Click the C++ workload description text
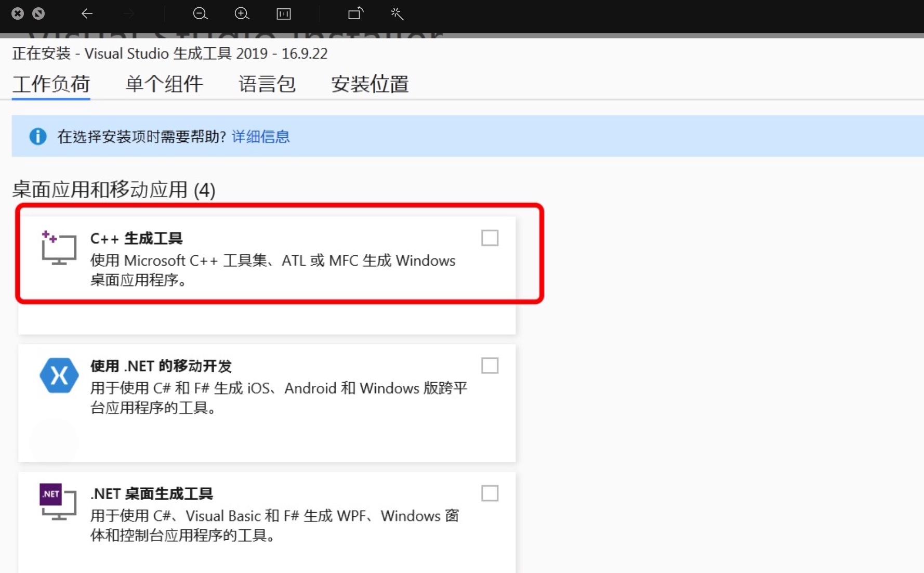Screen dimensions: 924x573 click(273, 270)
